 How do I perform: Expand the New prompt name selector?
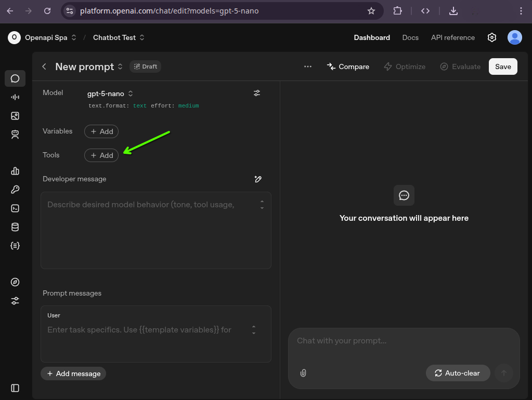pyautogui.click(x=120, y=66)
